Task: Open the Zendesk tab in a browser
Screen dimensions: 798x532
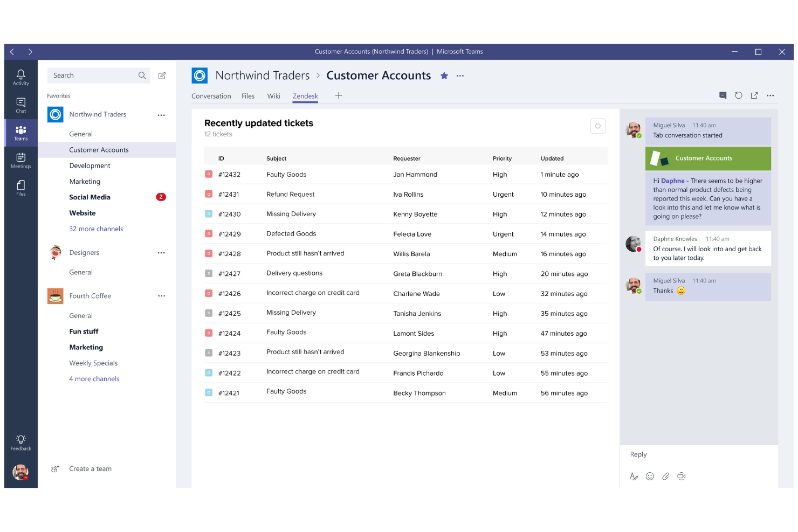Action: pos(754,95)
